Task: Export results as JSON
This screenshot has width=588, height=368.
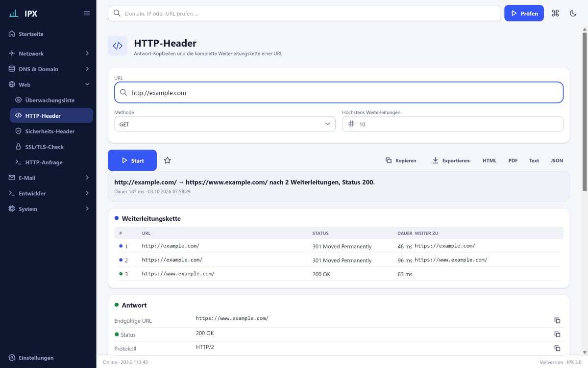Action: tap(557, 160)
